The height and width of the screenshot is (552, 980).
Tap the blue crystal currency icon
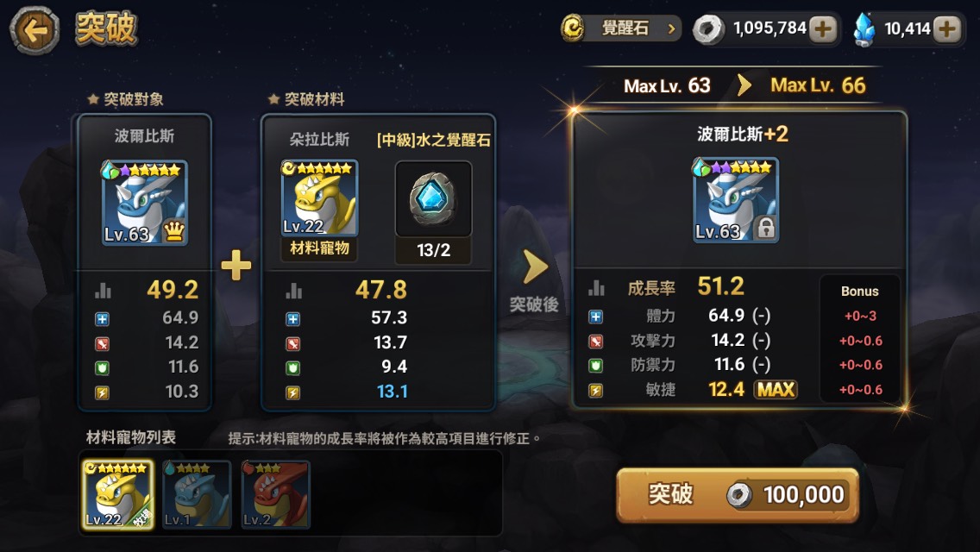pos(864,29)
